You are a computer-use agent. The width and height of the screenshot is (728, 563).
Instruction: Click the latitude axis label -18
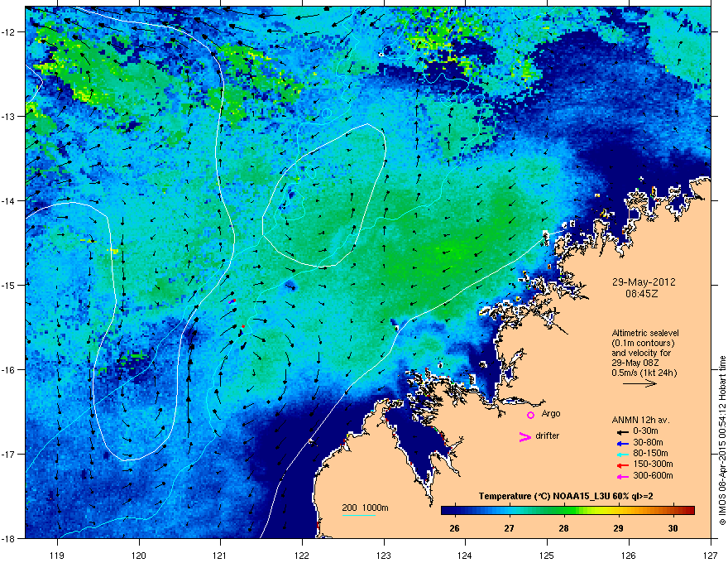pyautogui.click(x=9, y=538)
